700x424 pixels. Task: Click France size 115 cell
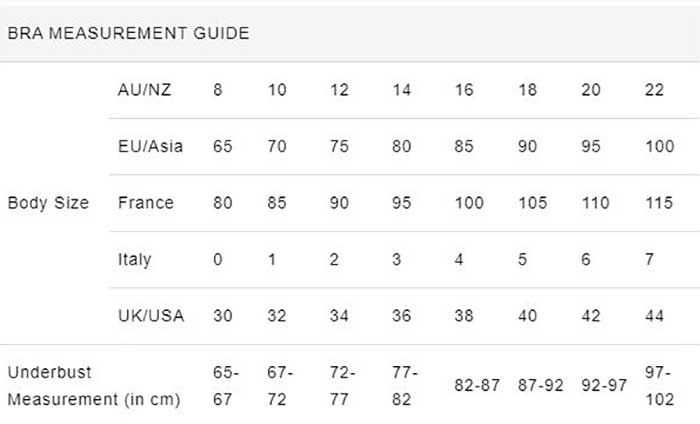coord(660,203)
